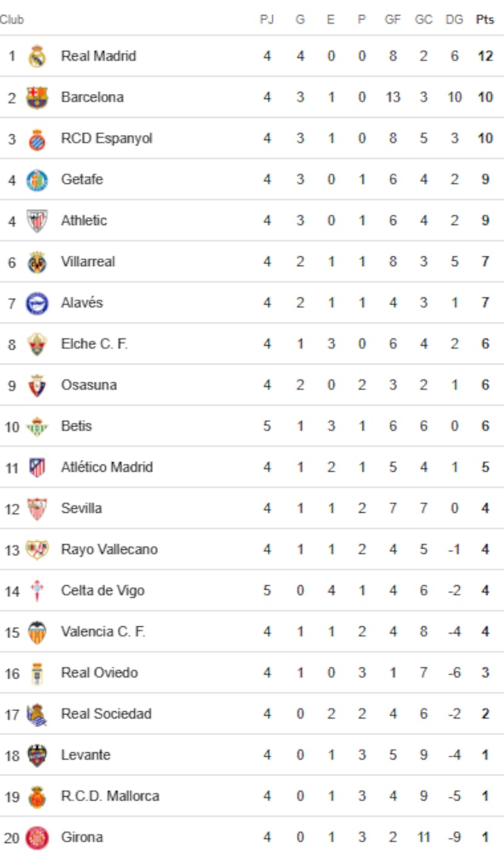The image size is (504, 858).
Task: Select the Rayo Vallecano team name
Action: 109,549
